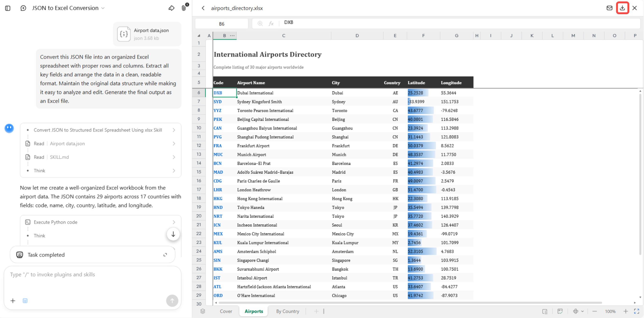
Task: Open the Airport data.json attachment card
Action: click(x=147, y=34)
